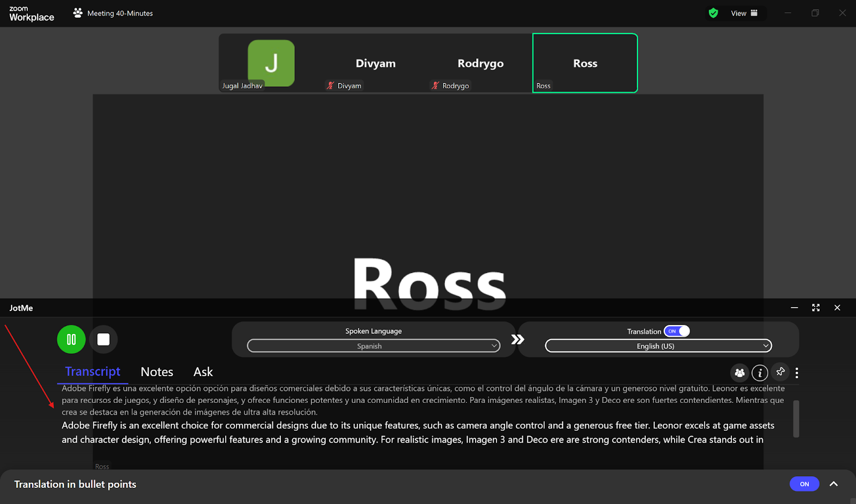Minimize the JotMe panel
856x504 pixels.
[794, 308]
